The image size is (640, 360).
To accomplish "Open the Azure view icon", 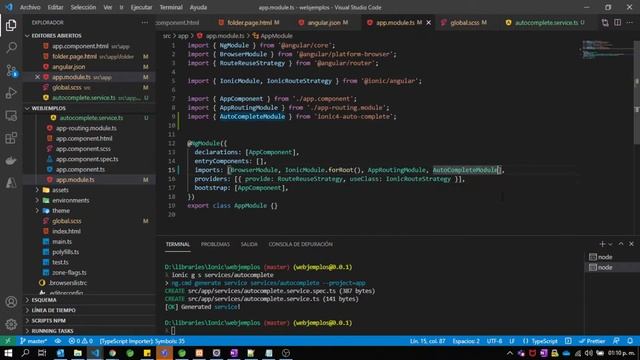I will point(11,182).
